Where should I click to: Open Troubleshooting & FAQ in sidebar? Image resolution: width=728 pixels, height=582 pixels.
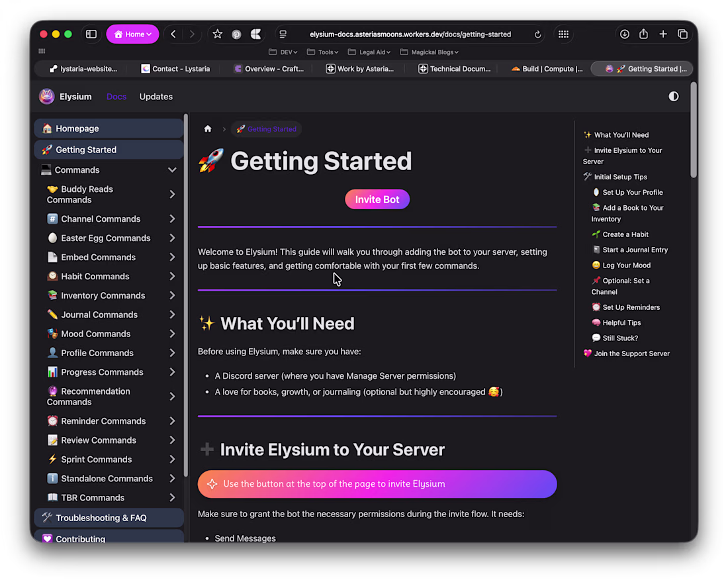coord(109,517)
